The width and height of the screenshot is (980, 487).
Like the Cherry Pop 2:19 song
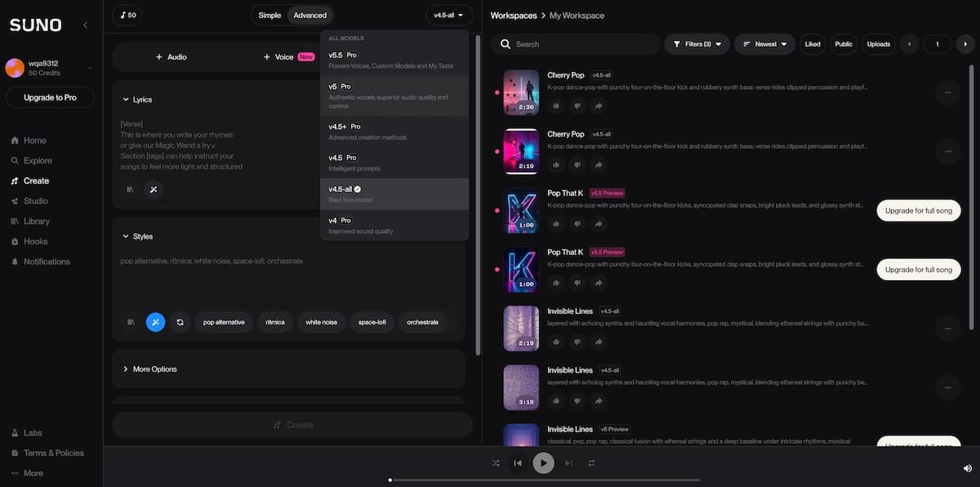(556, 164)
